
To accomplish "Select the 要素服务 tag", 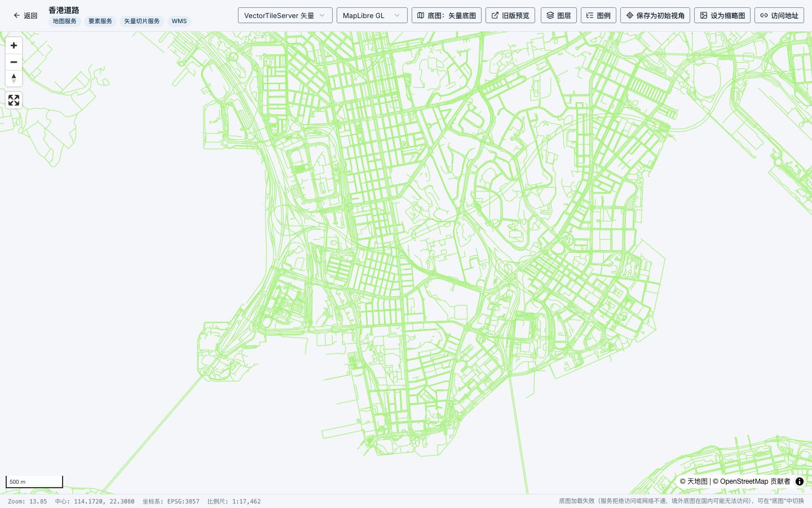I will pyautogui.click(x=100, y=21).
